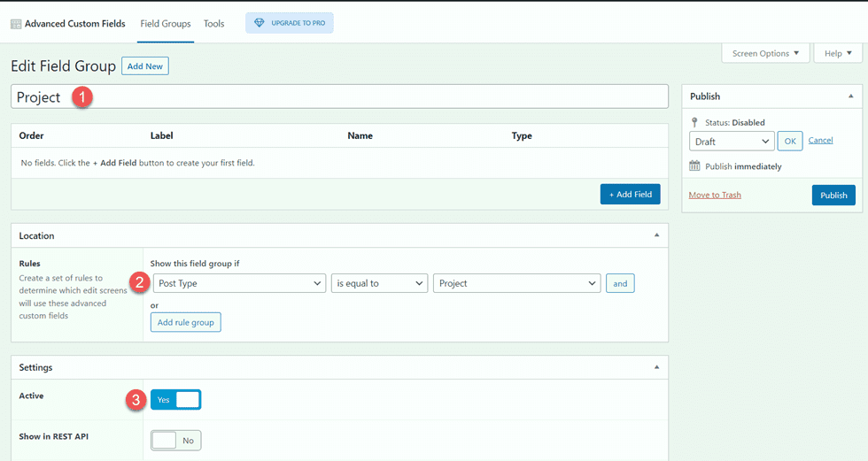
Task: Open the Tools tab
Action: (213, 24)
